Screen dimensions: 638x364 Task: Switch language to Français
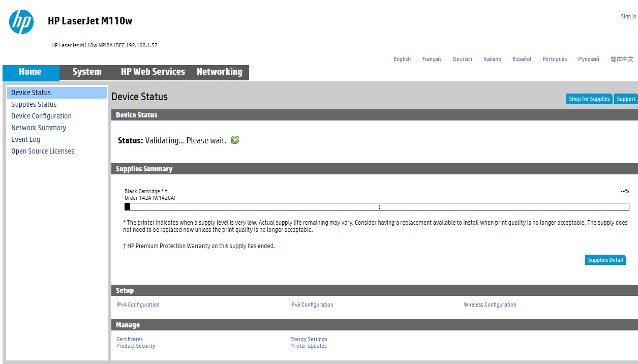tap(432, 59)
